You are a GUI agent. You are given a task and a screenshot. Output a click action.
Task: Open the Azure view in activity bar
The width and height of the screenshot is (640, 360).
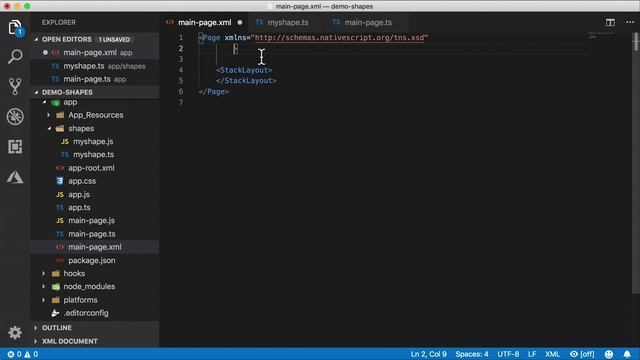(15, 177)
